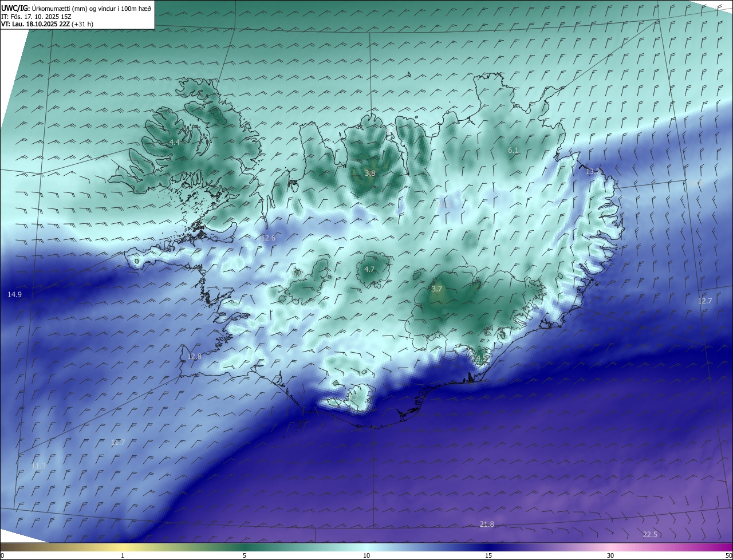The width and height of the screenshot is (733, 560).
Task: Click the 15 tick label on the color scale
Action: [x=488, y=555]
